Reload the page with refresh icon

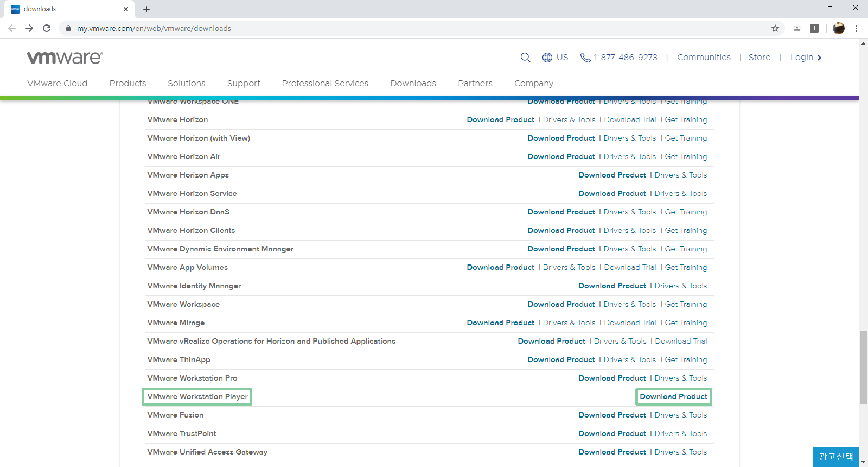click(47, 28)
